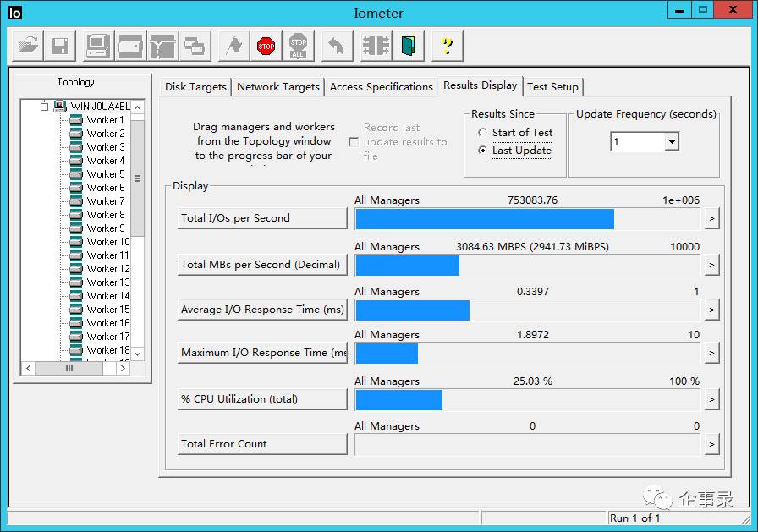Click Total Error Count button

[262, 443]
